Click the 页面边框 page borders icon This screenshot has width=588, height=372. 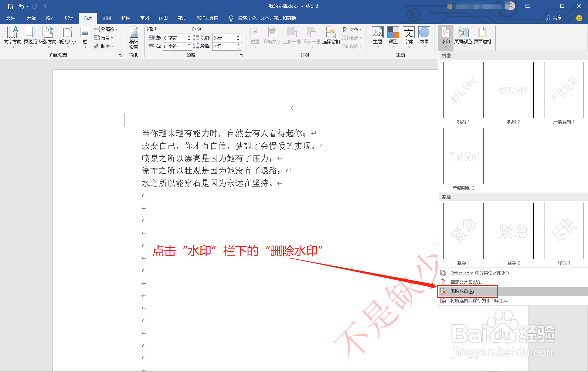click(x=483, y=36)
